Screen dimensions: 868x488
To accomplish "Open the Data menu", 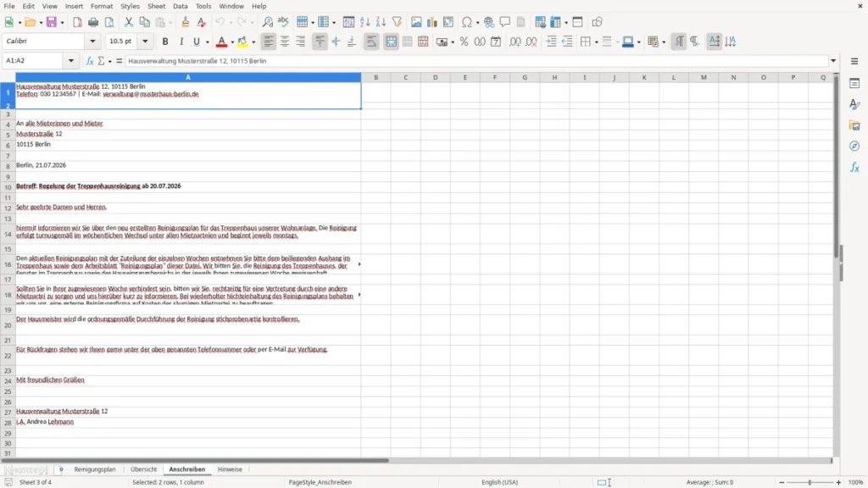I will click(x=180, y=6).
